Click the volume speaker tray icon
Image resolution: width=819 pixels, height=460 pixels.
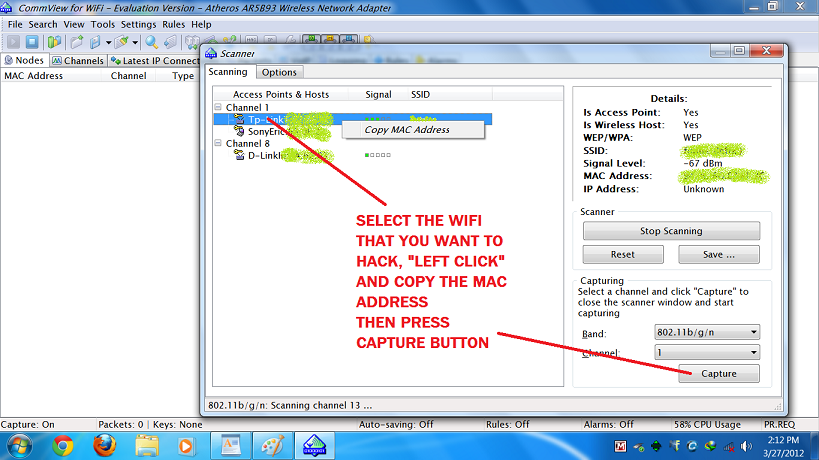[x=747, y=446]
